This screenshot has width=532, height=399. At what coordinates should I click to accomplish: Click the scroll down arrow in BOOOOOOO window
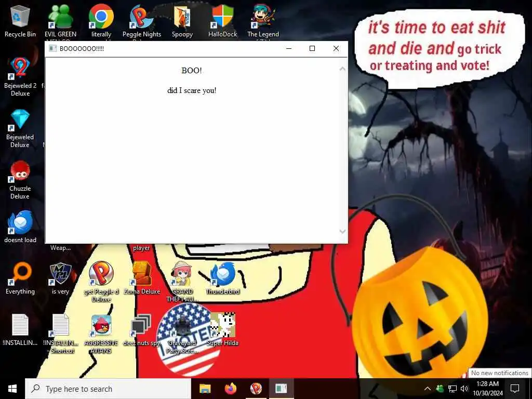pyautogui.click(x=342, y=231)
